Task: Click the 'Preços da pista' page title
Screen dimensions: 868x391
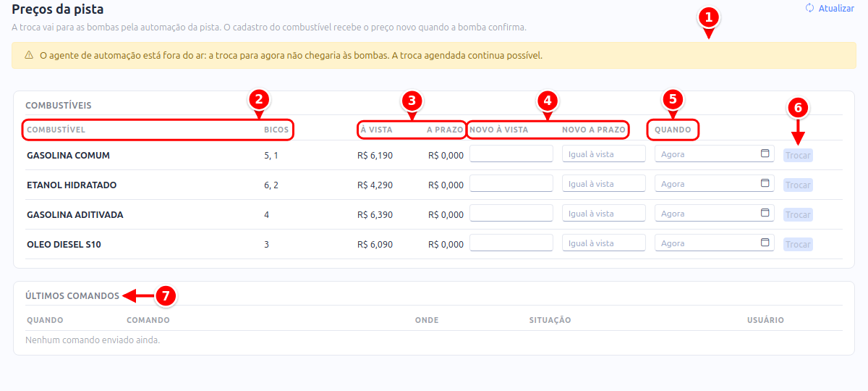Action: click(58, 9)
